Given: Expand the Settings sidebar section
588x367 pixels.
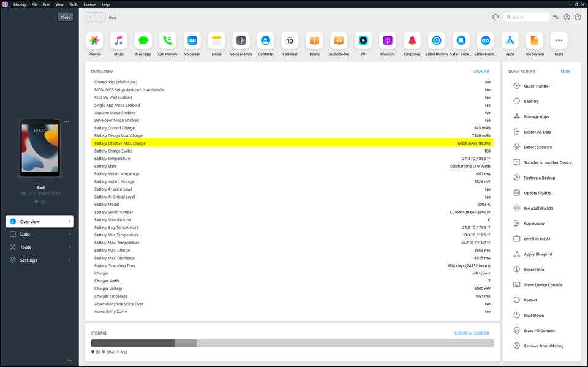Looking at the screenshot, I should [40, 260].
